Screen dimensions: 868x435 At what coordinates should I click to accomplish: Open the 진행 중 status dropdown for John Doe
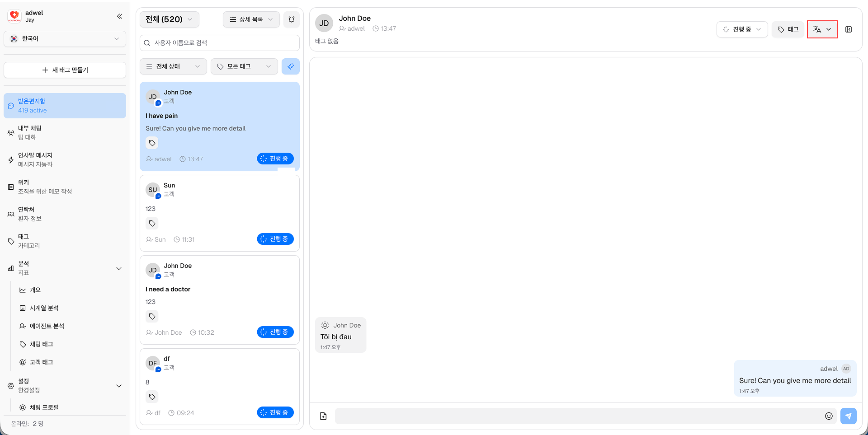(x=742, y=29)
